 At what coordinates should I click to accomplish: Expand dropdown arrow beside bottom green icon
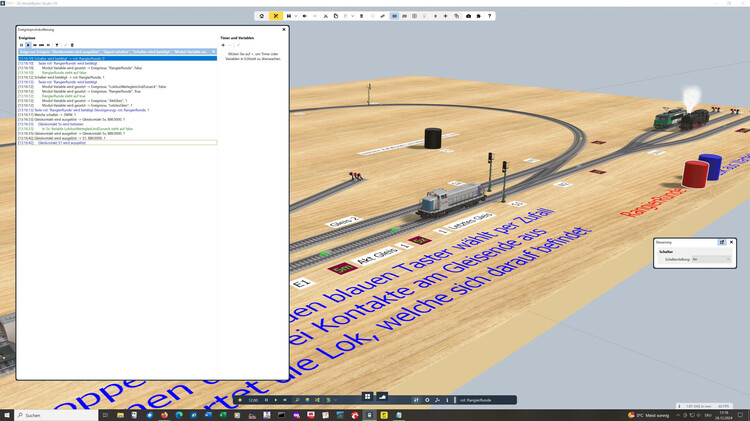tap(335, 400)
